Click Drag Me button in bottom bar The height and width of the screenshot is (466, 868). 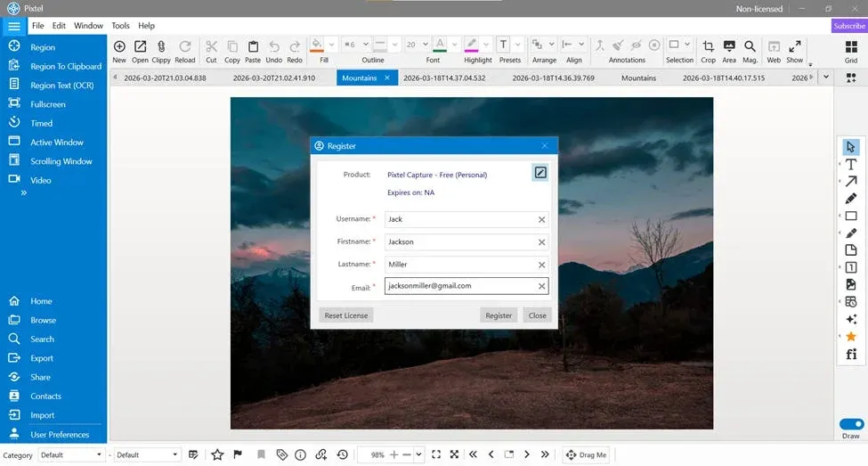pos(586,455)
